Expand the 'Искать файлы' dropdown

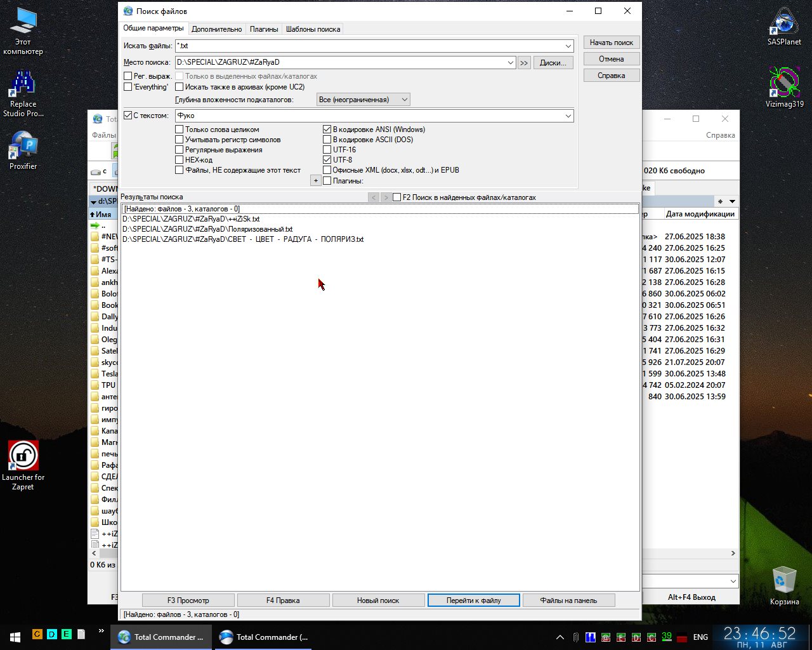pos(568,46)
